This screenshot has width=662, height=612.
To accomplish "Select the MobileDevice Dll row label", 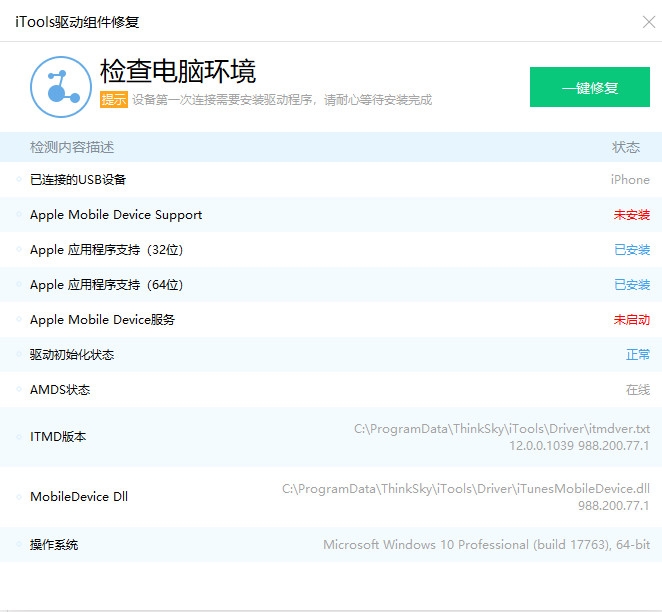I will [79, 496].
